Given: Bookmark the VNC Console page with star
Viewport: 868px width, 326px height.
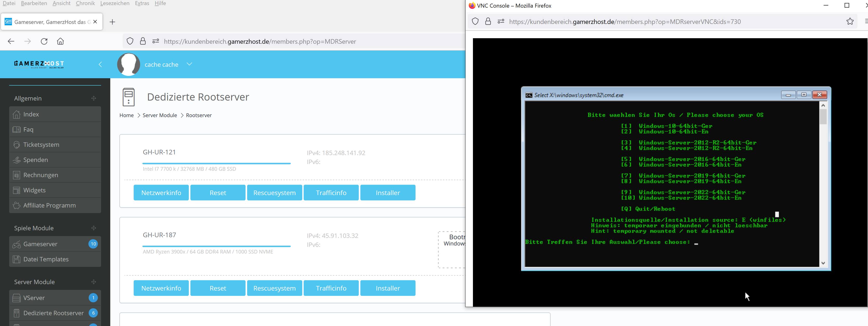Looking at the screenshot, I should point(850,22).
